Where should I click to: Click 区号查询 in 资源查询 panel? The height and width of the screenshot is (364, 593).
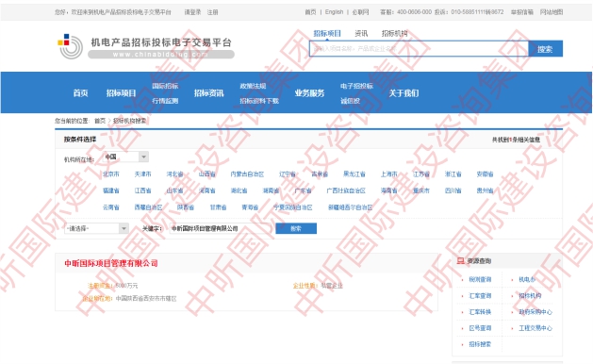click(480, 328)
